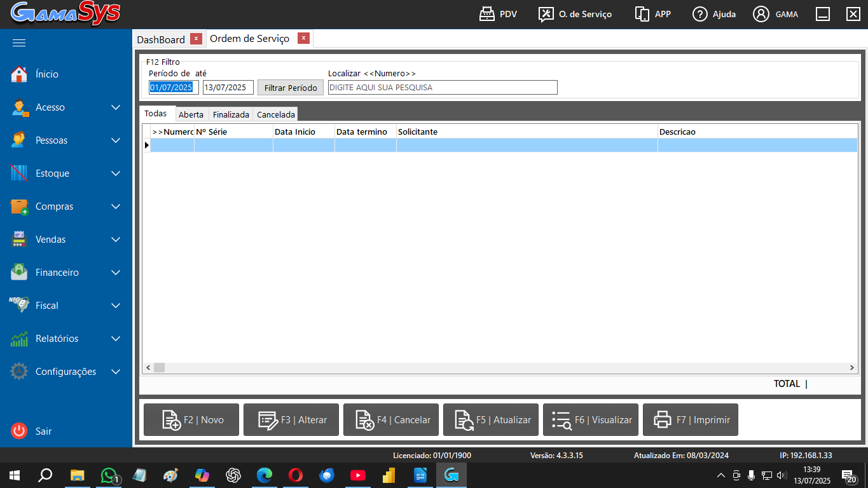Open Ajuda help icon
Viewport: 868px width, 488px height.
pyautogui.click(x=700, y=14)
